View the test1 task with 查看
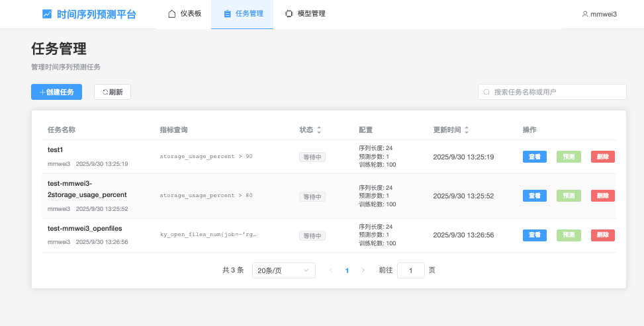The height and width of the screenshot is (326, 644). pyautogui.click(x=534, y=157)
